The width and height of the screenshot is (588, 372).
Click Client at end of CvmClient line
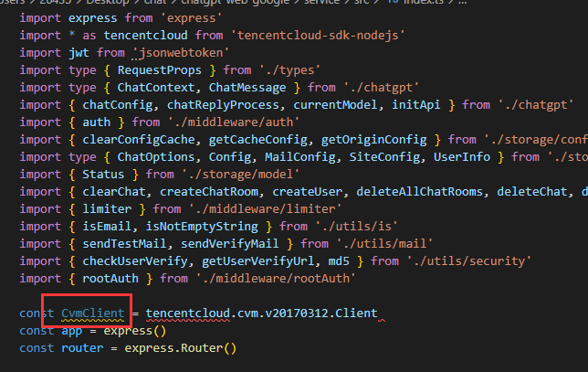[x=356, y=314]
